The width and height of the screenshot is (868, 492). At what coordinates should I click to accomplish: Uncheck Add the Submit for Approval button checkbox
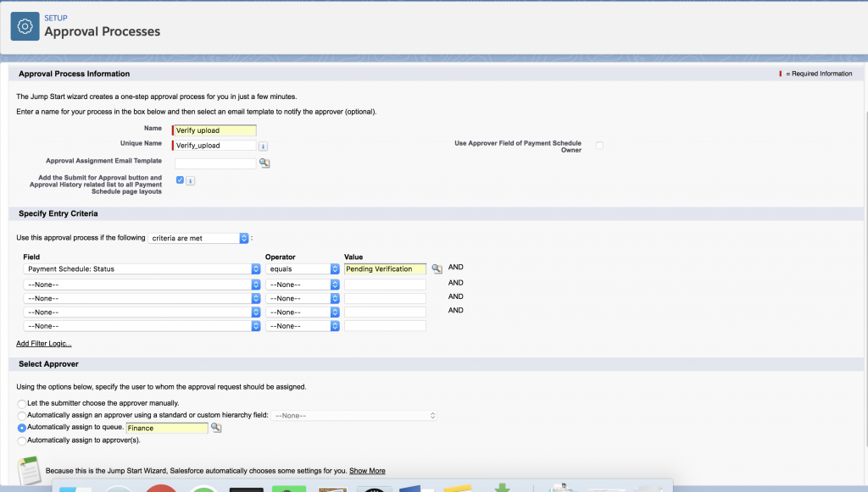(x=180, y=180)
